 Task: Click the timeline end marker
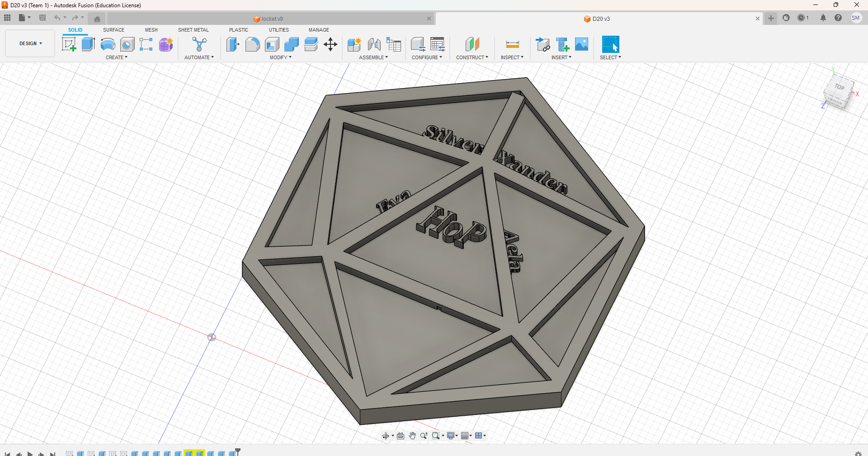point(238,451)
